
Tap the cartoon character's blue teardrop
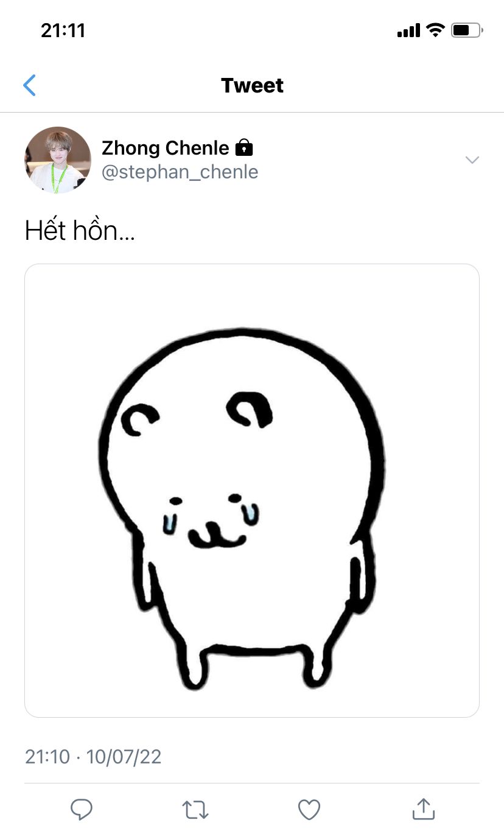coord(250,513)
